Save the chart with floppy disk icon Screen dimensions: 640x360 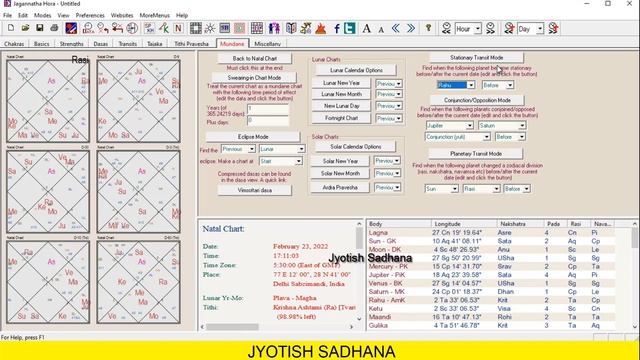coord(40,28)
